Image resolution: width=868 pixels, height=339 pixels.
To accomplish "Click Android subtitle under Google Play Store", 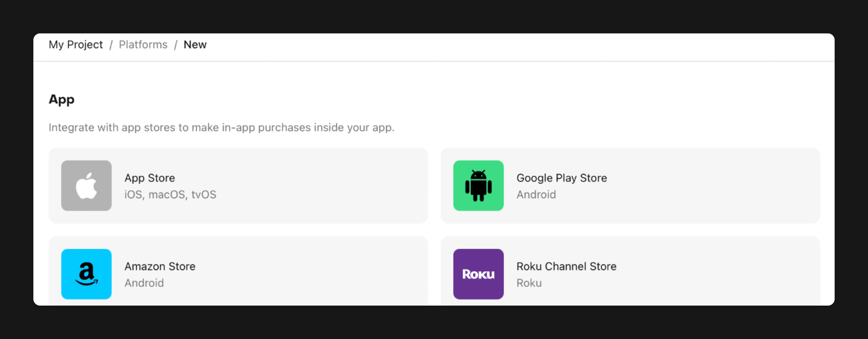I will [536, 194].
